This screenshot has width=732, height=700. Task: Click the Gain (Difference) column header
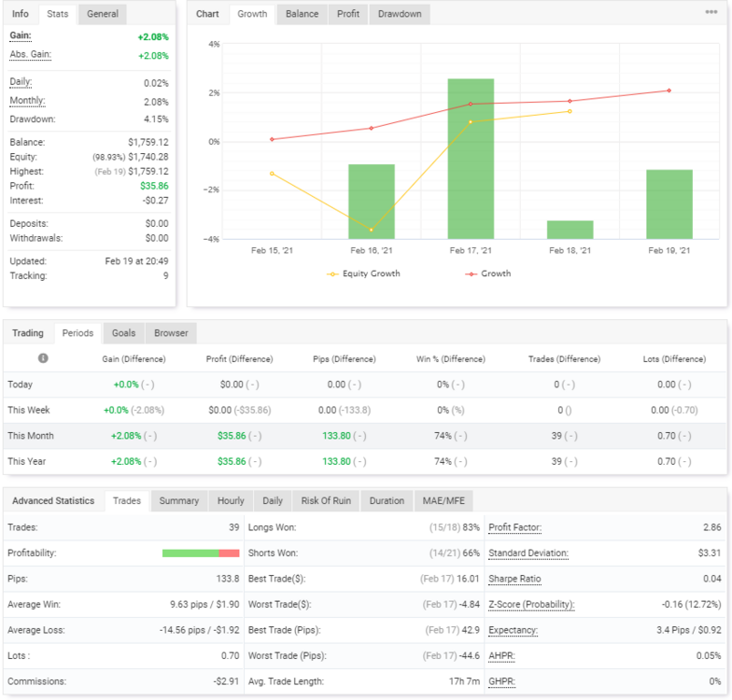point(134,358)
